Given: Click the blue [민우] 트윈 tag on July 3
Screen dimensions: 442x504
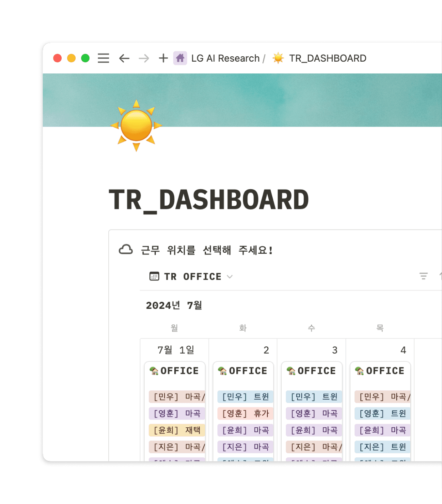Looking at the screenshot, I should click(314, 397).
